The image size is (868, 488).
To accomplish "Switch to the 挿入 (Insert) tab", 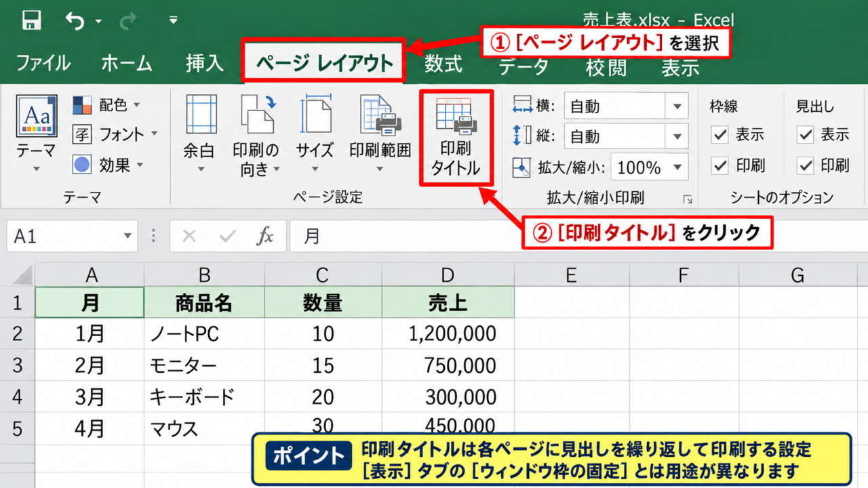I will tap(204, 64).
